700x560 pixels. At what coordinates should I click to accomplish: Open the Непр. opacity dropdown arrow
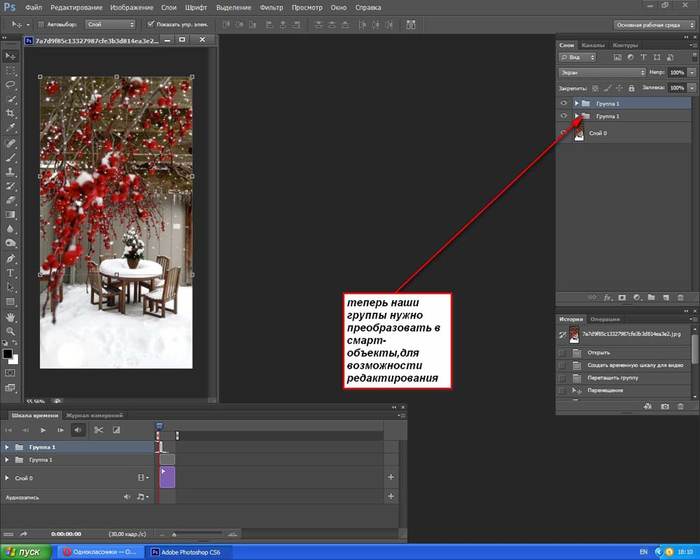[692, 72]
